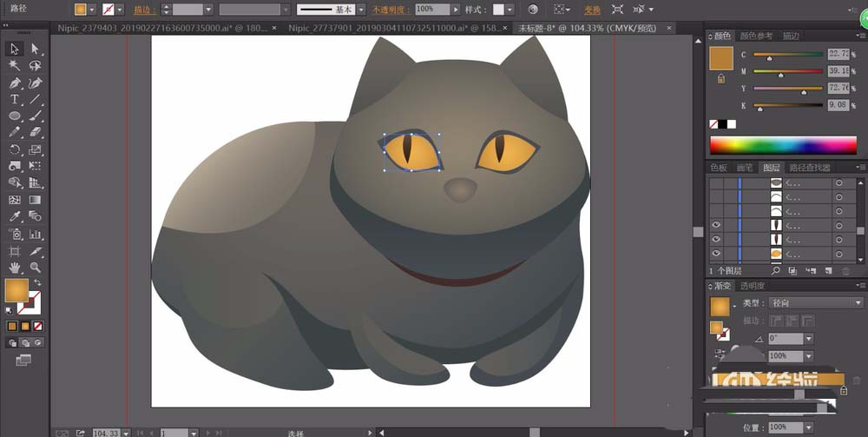The height and width of the screenshot is (437, 868).
Task: Select the Selection (black arrow) tool
Action: (x=15, y=49)
